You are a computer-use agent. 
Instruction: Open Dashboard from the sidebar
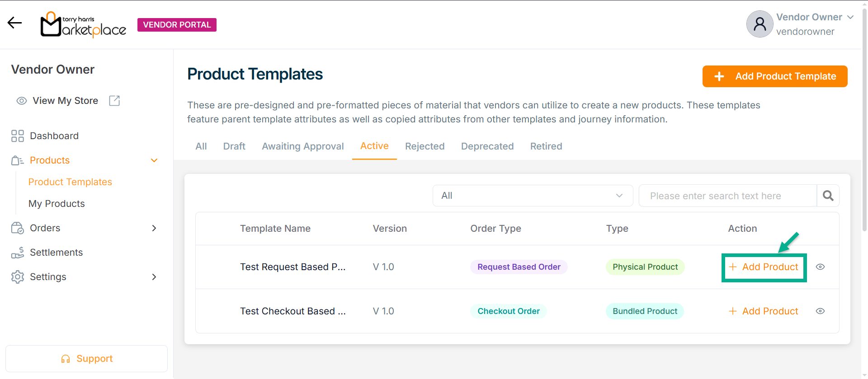(x=54, y=136)
